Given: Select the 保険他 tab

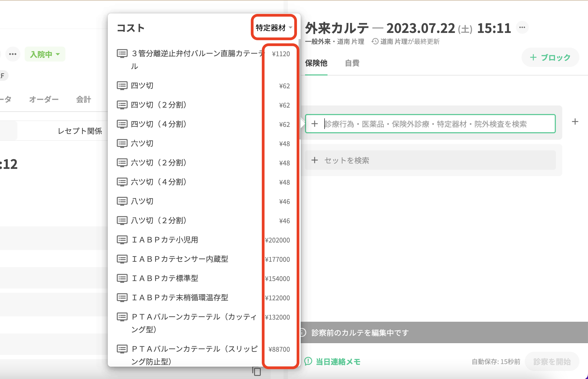Looking at the screenshot, I should click(x=316, y=63).
